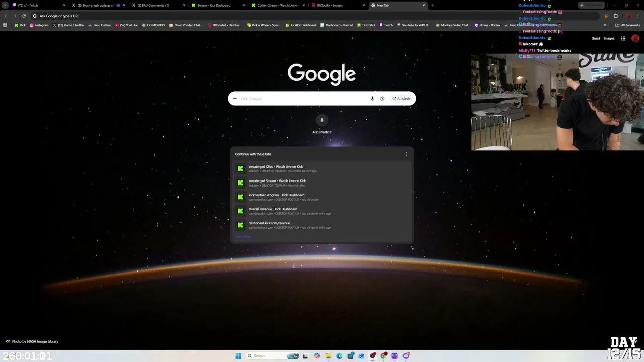Open the KickBot Dashboard bookmark
644x362 pixels.
pyautogui.click(x=300, y=25)
